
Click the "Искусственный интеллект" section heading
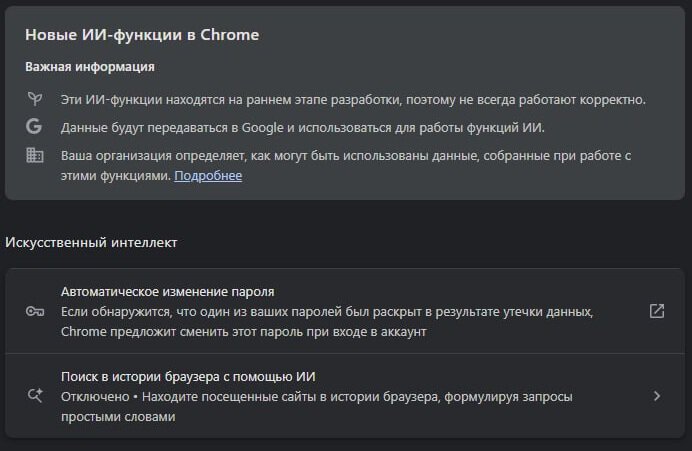click(x=92, y=242)
